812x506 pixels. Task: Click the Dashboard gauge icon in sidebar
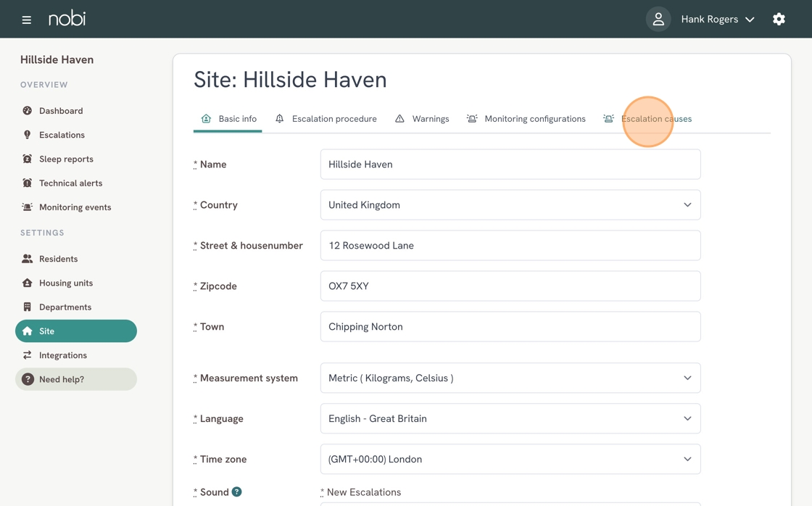(x=28, y=111)
